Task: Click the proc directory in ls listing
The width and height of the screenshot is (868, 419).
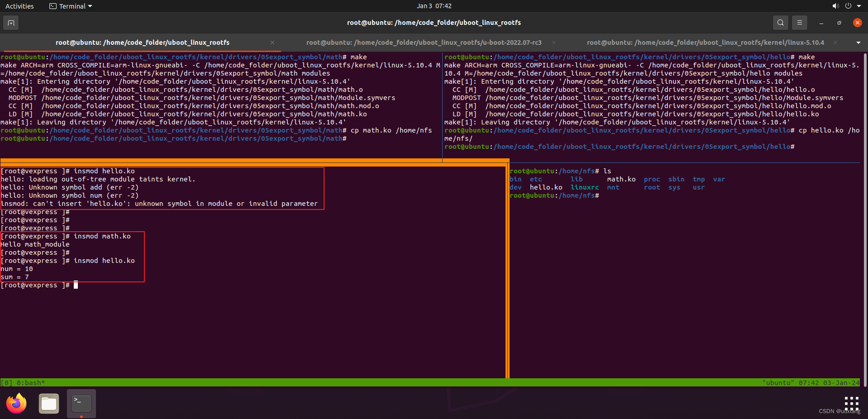Action: (x=652, y=179)
